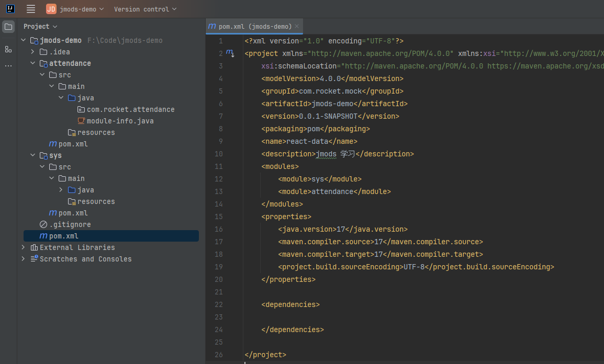Switch to the pom.xml (jmods-demo) tab
604x364 pixels.
(255, 27)
